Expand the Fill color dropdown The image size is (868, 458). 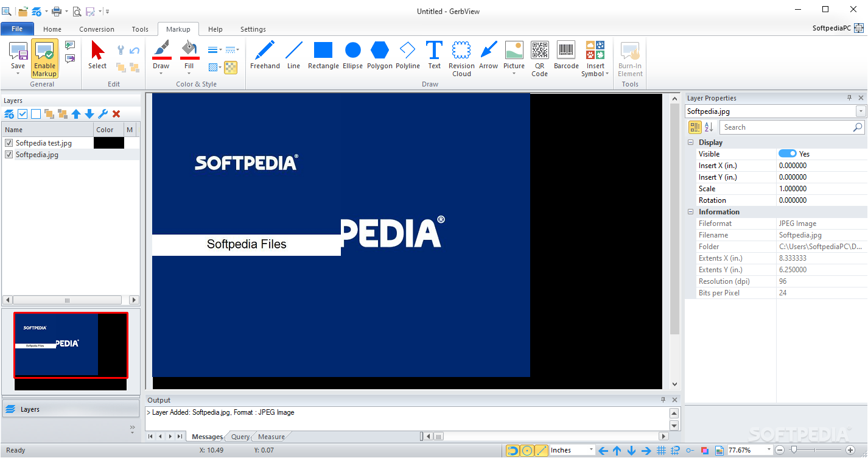(189, 74)
